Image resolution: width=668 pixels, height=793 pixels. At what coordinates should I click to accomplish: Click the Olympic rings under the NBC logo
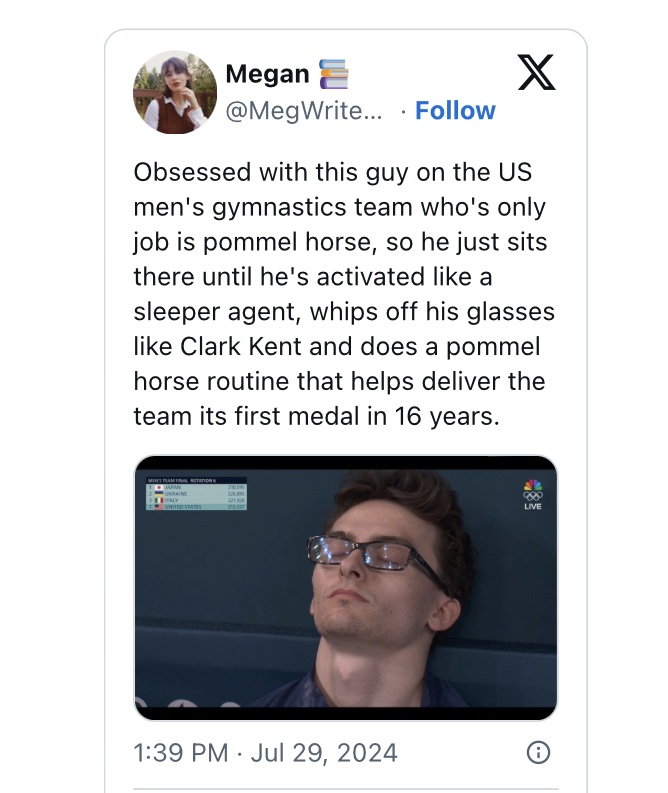[532, 496]
